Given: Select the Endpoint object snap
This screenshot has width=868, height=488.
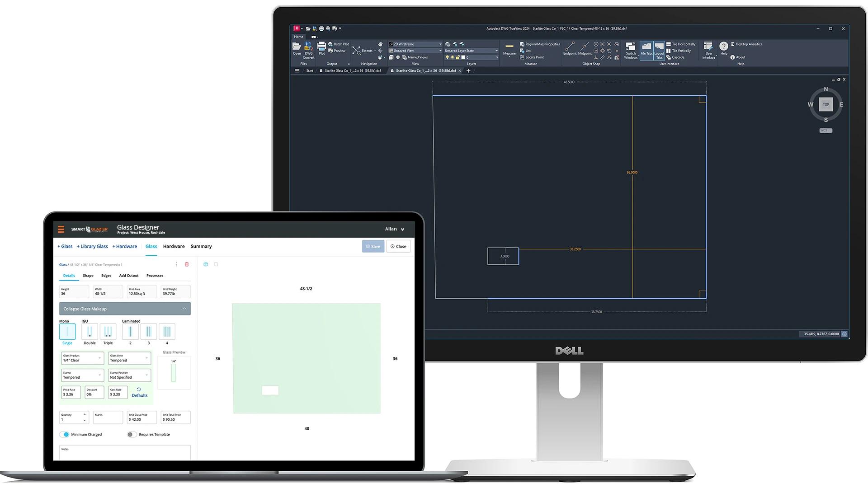Looking at the screenshot, I should click(x=570, y=47).
